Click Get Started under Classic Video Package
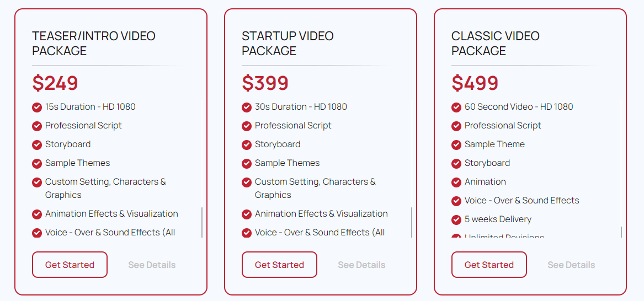This screenshot has height=301, width=644. pos(489,265)
